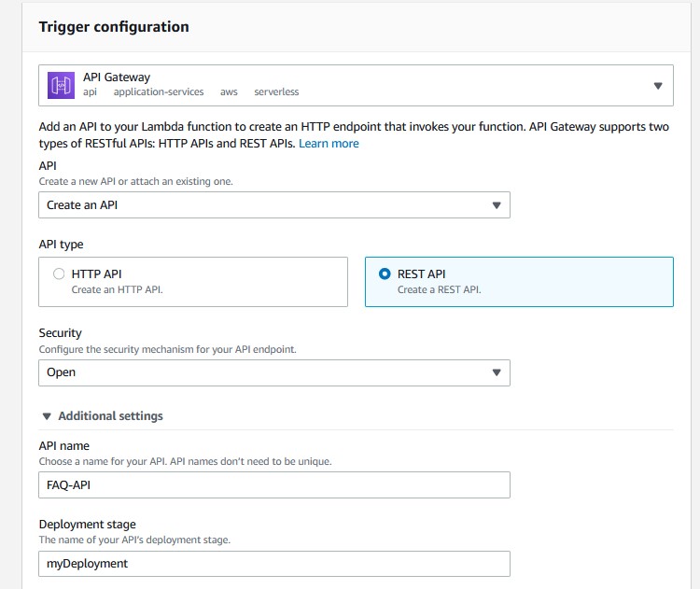This screenshot has width=700, height=589.
Task: Follow the Learn more link
Action: (329, 144)
